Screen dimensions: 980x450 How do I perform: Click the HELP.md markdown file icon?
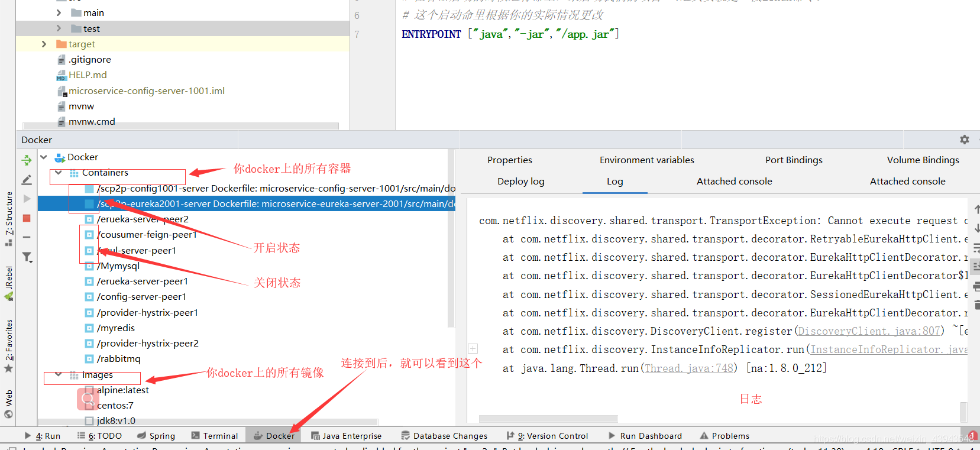[62, 75]
